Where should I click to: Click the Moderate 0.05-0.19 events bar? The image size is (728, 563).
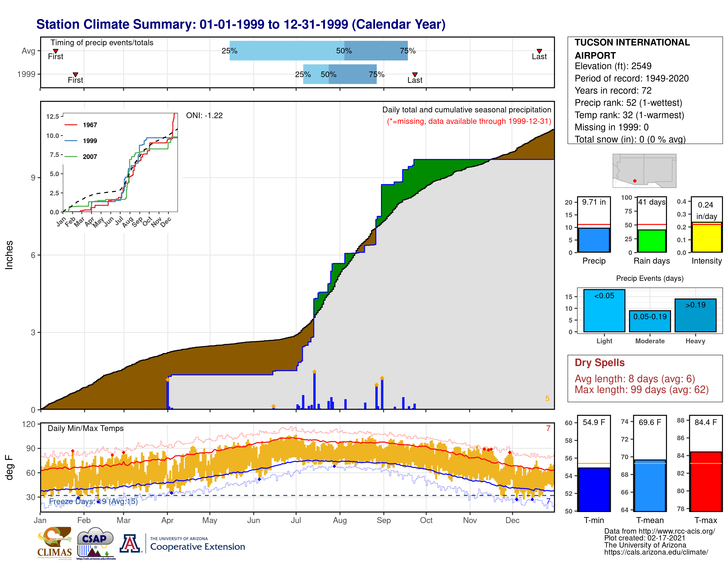(650, 321)
